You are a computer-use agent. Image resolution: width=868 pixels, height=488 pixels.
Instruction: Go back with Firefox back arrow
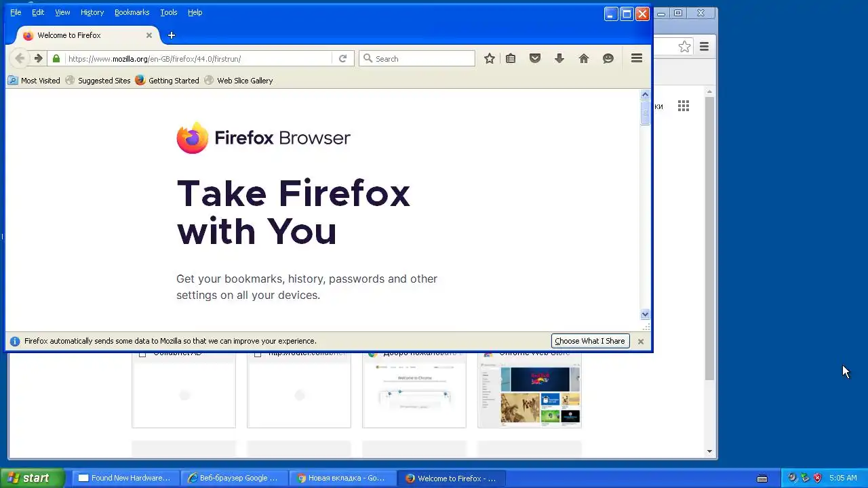pyautogui.click(x=20, y=59)
